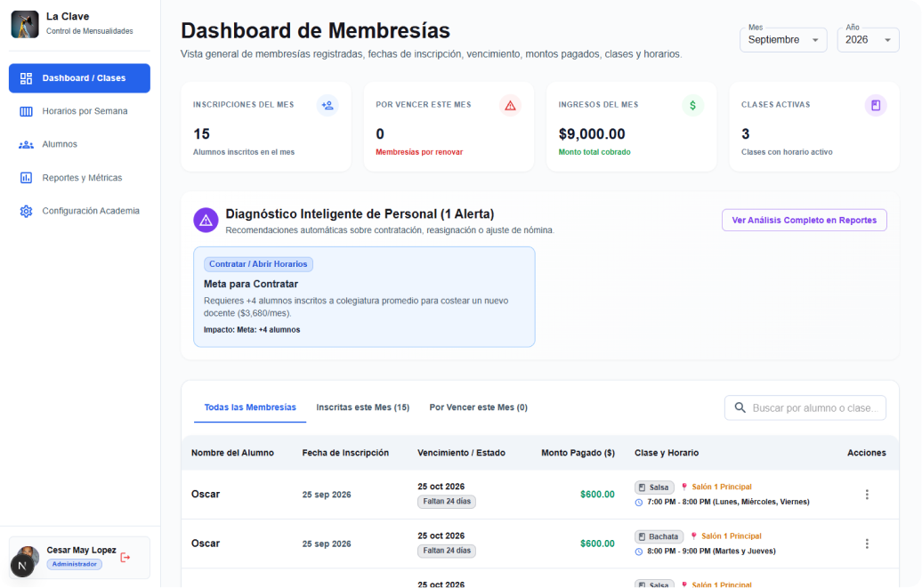The height and width of the screenshot is (588, 922).
Task: Click the book icon on Clases Activas card
Action: [x=876, y=105]
